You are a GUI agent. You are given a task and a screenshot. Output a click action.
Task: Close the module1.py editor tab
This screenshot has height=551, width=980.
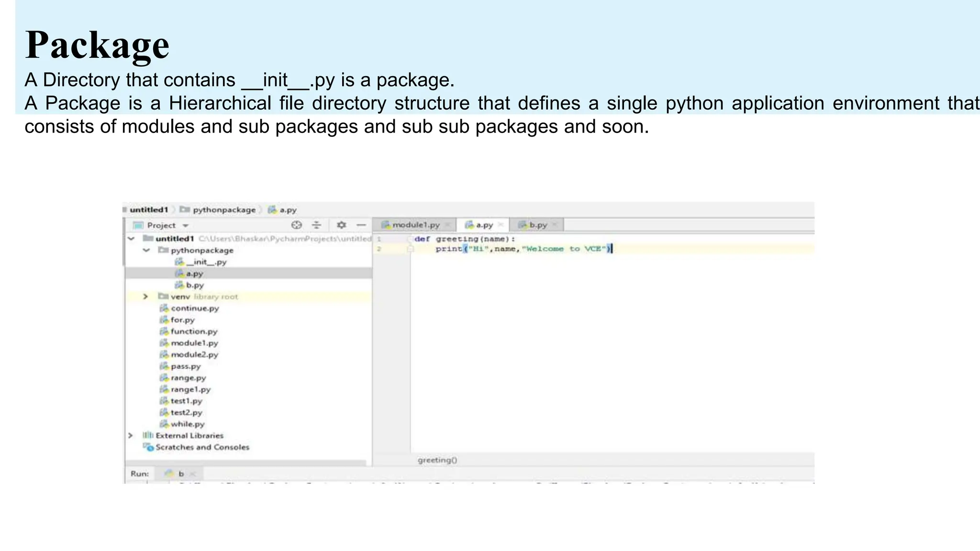pyautogui.click(x=448, y=225)
